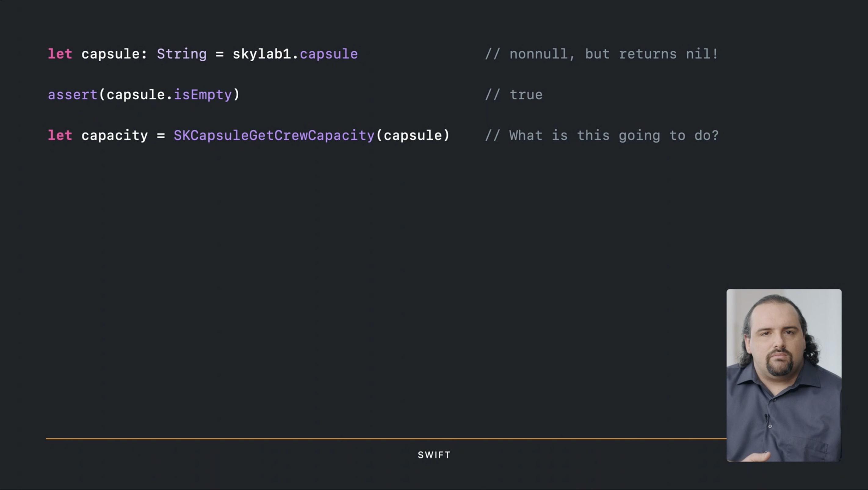
Task: Click the equals sign after 'capacity'
Action: (161, 136)
